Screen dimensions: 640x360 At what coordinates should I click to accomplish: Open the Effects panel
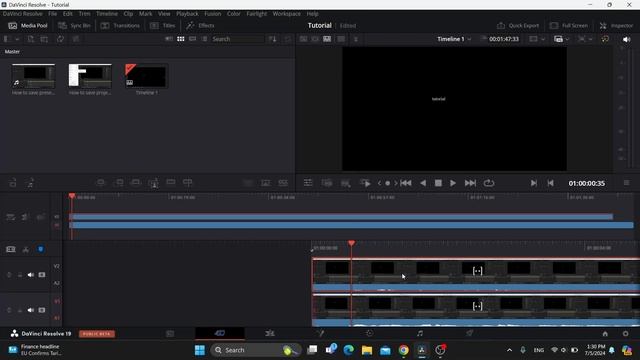tap(200, 25)
